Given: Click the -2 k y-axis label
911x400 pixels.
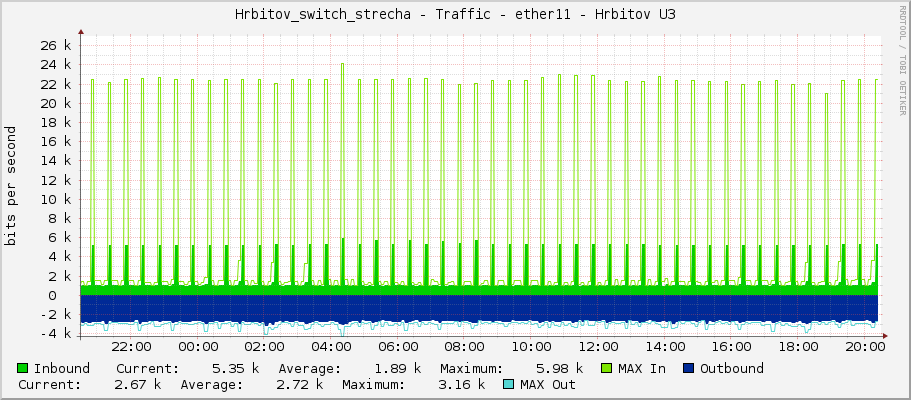Looking at the screenshot, I should pyautogui.click(x=57, y=315).
